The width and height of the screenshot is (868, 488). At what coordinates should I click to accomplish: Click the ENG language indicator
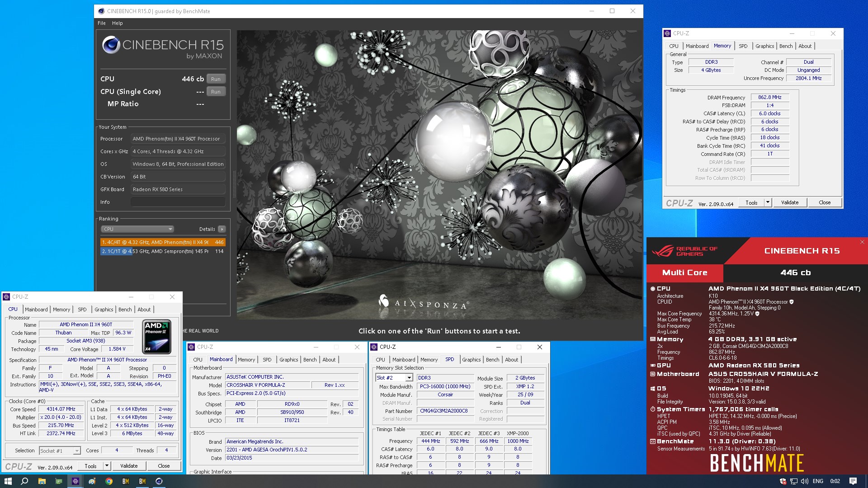(818, 481)
